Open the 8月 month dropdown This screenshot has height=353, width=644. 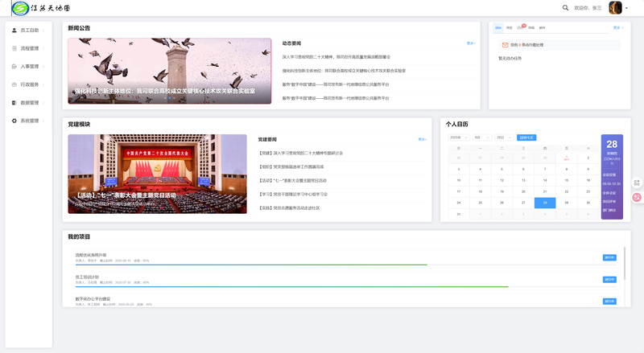[x=482, y=138]
